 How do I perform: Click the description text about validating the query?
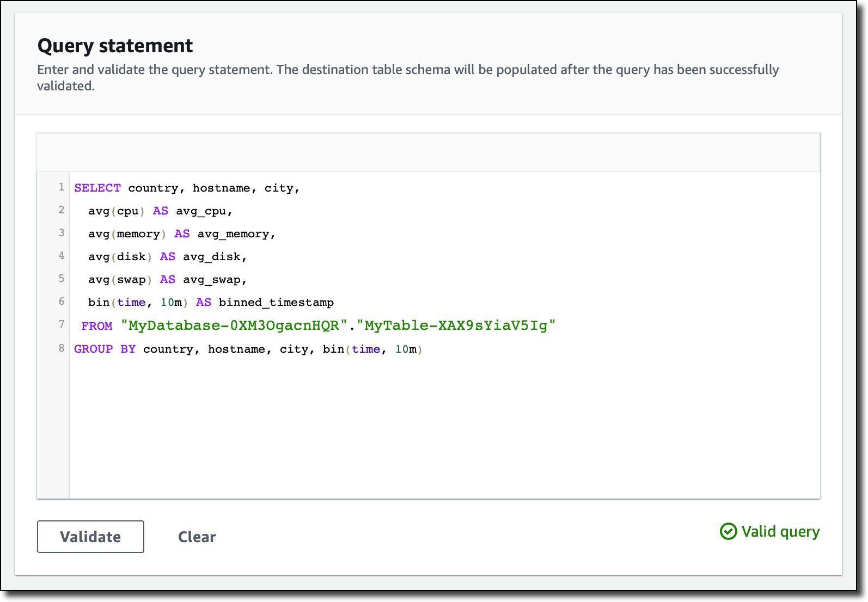coord(408,78)
